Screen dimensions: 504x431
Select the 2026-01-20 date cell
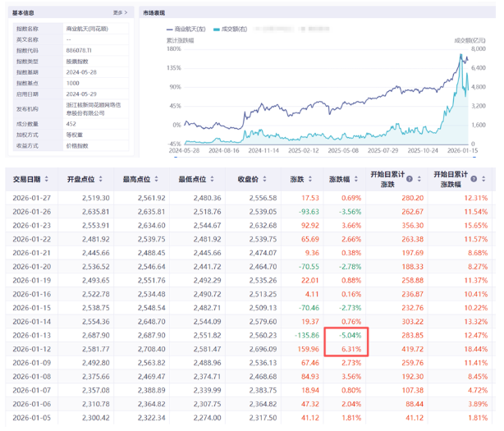point(32,267)
